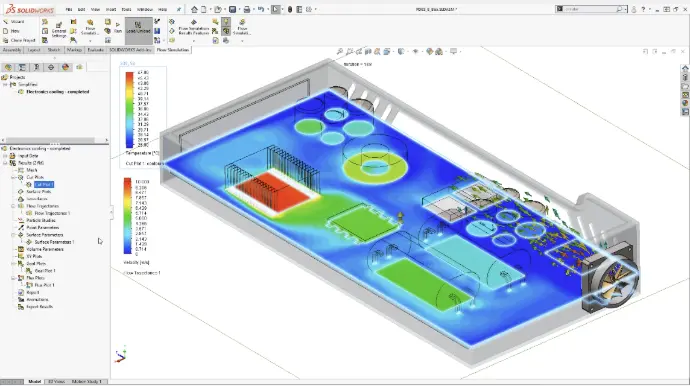The width and height of the screenshot is (690, 386).
Task: Click Clone Project in the ribbon
Action: 19,40
